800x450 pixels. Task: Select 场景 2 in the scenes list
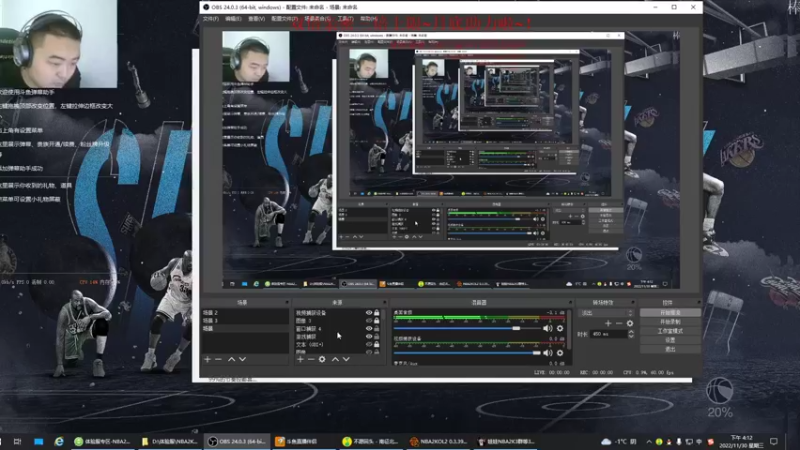[245, 313]
